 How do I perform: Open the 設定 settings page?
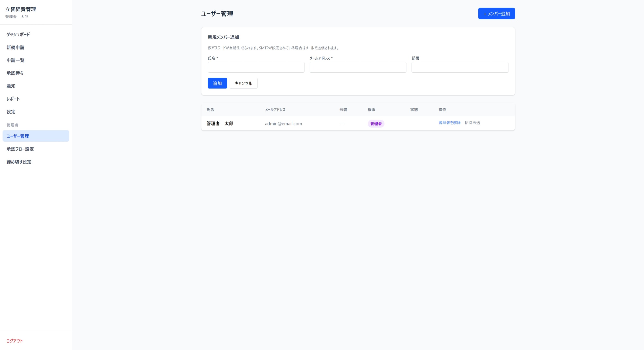[11, 112]
